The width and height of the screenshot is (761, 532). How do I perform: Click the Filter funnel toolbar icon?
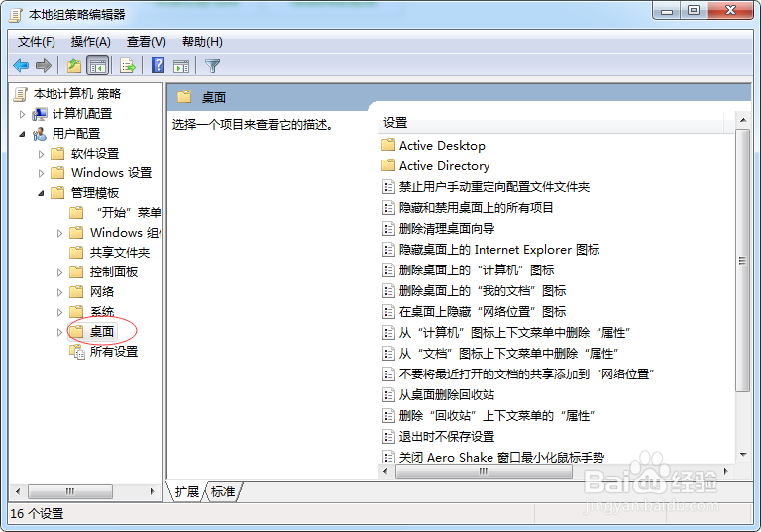point(213,65)
